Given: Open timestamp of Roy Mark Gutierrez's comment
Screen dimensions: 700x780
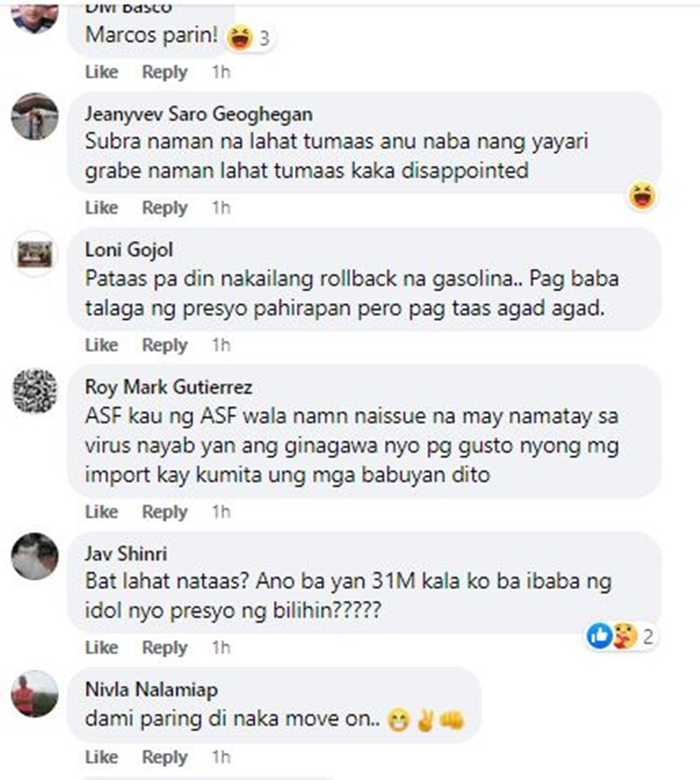Looking at the screenshot, I should click(x=221, y=512).
